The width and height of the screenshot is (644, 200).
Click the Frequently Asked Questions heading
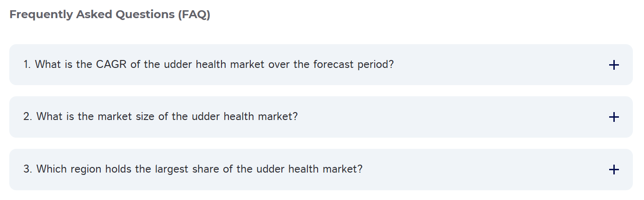coord(110,15)
